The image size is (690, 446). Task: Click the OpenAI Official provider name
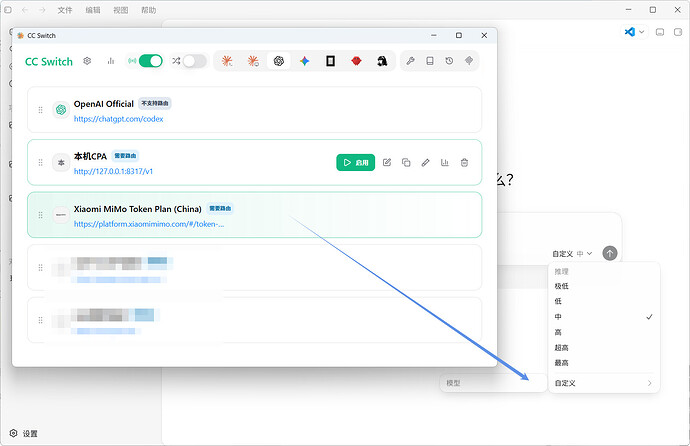coord(103,104)
